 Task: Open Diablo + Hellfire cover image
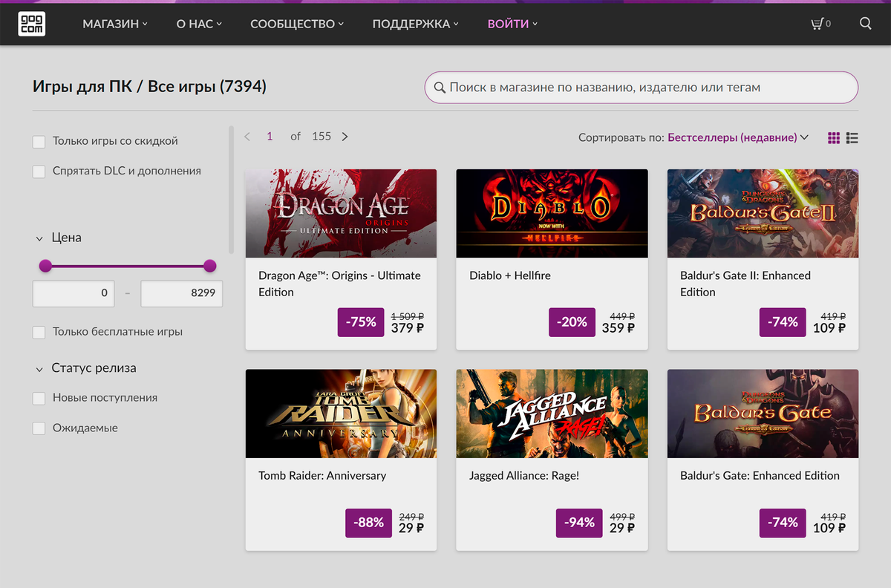(x=552, y=214)
